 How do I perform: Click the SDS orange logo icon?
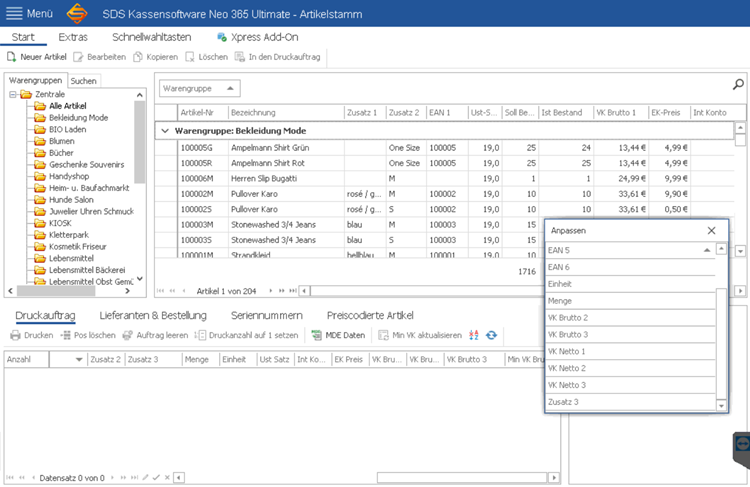pyautogui.click(x=77, y=13)
